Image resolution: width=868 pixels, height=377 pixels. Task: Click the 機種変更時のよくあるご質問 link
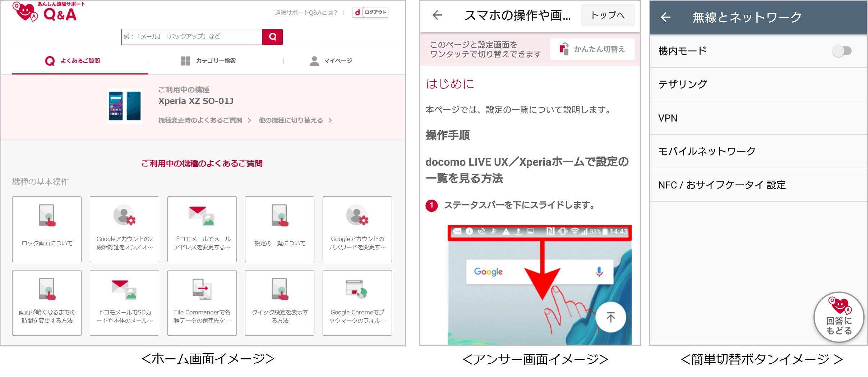pyautogui.click(x=200, y=120)
